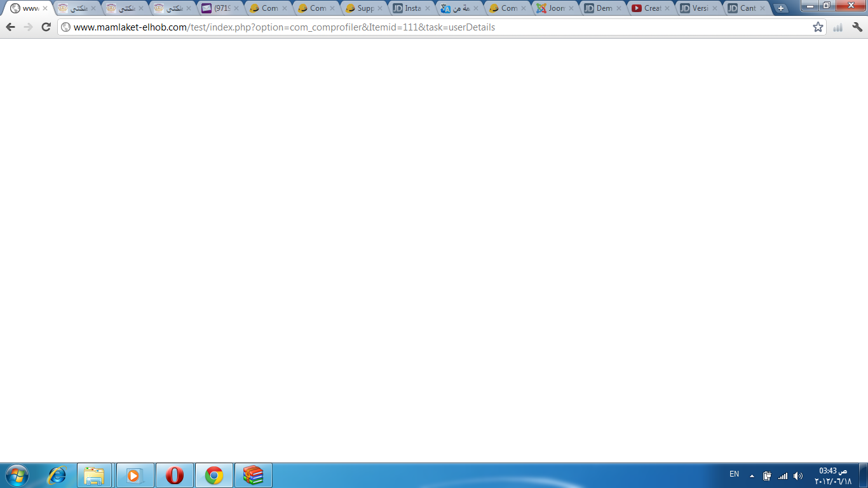Close the YouTube 'Creat' tab
Viewport: 868px width, 488px height.
[667, 8]
